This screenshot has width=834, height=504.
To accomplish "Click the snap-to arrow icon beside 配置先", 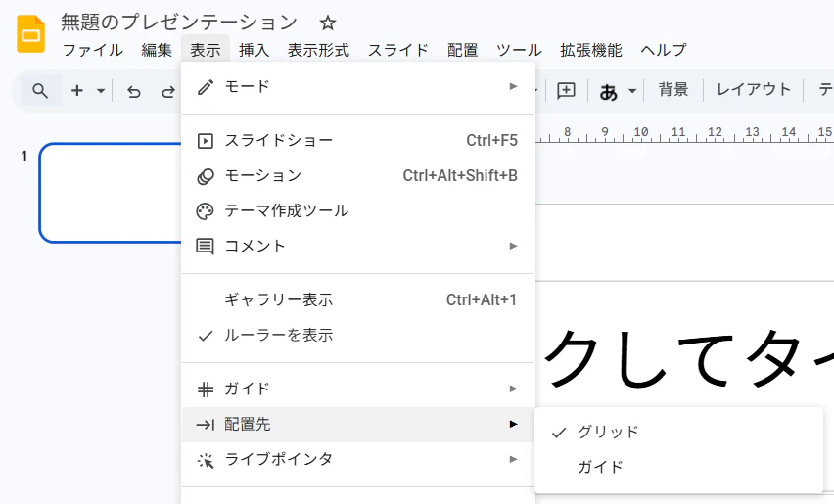I will coord(206,425).
